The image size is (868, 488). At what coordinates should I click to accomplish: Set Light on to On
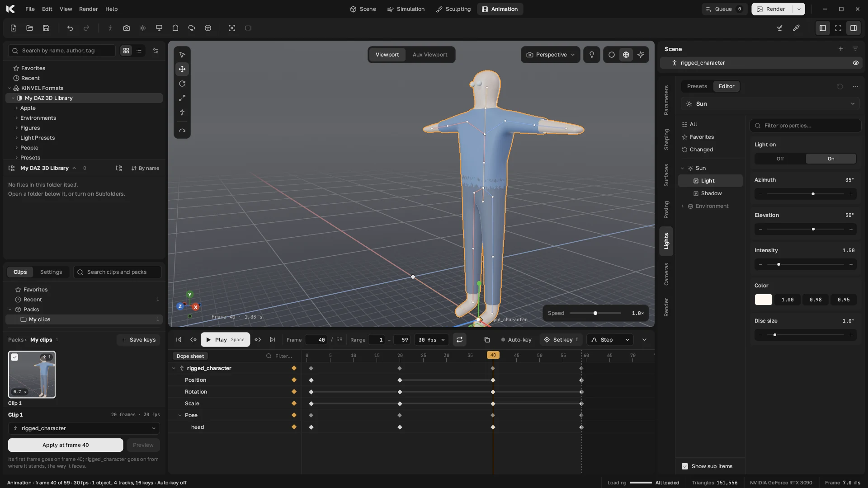click(831, 159)
